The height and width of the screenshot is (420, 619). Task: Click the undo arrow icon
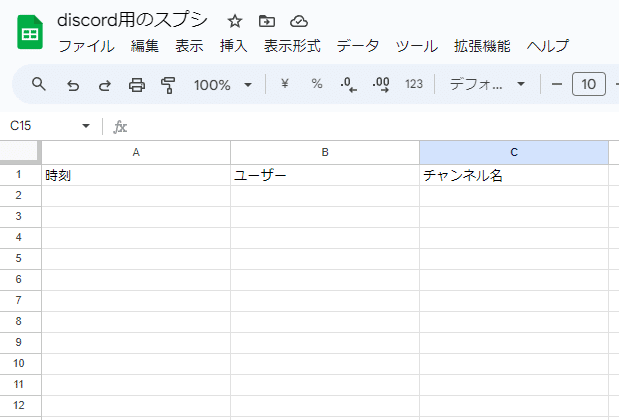tap(73, 85)
